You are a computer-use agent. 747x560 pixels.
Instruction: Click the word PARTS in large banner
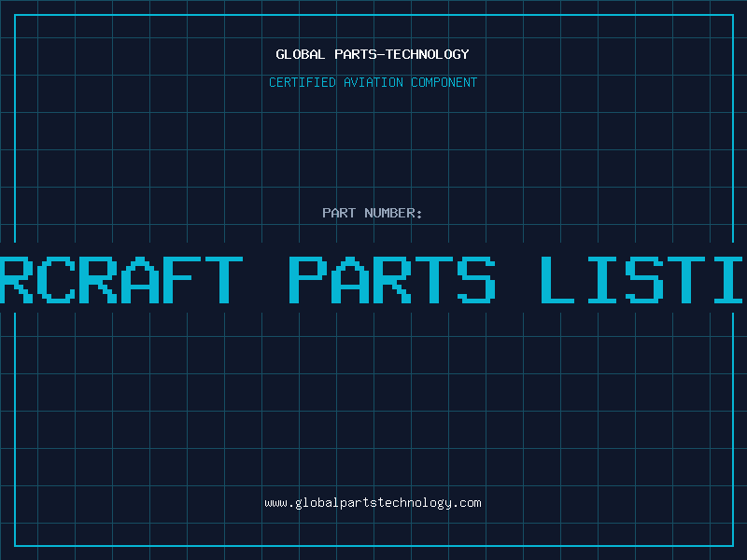[x=392, y=279]
